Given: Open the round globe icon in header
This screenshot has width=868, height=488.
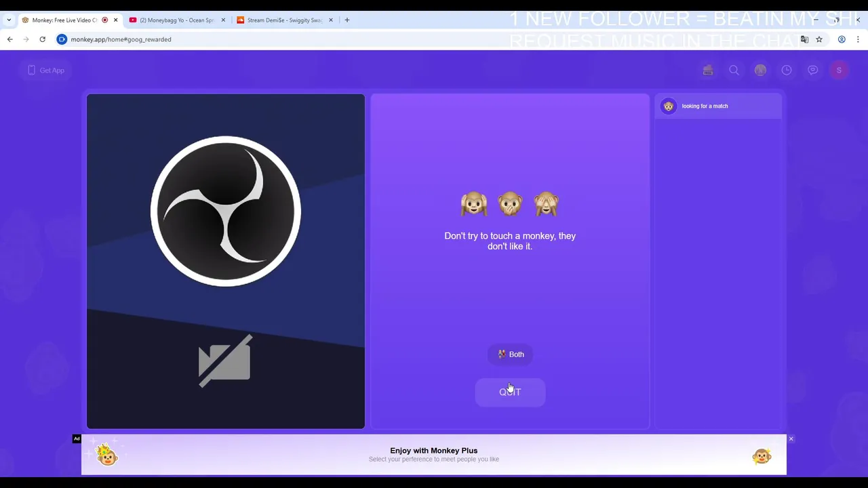Looking at the screenshot, I should coord(760,70).
